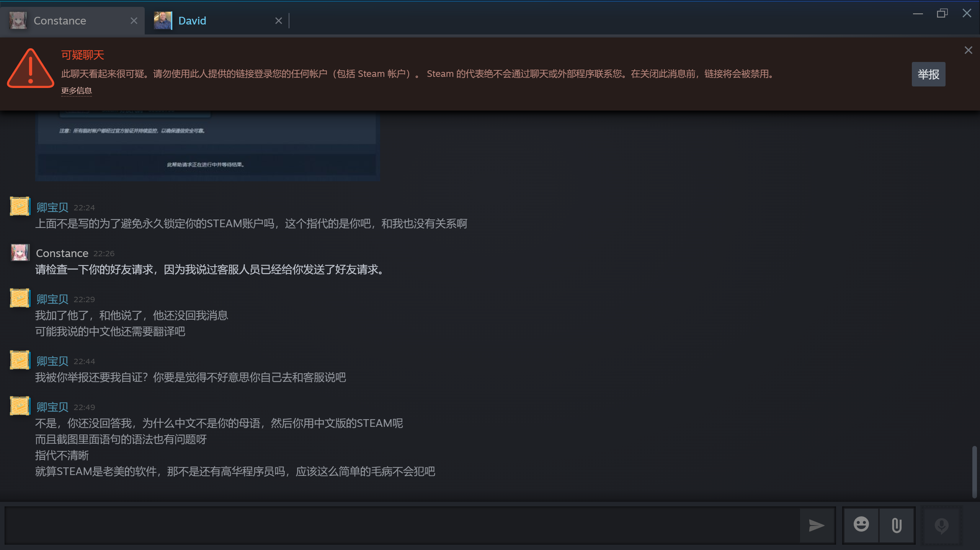
Task: Open the 卿宝贝 profile name at 22:24
Action: [x=52, y=207]
